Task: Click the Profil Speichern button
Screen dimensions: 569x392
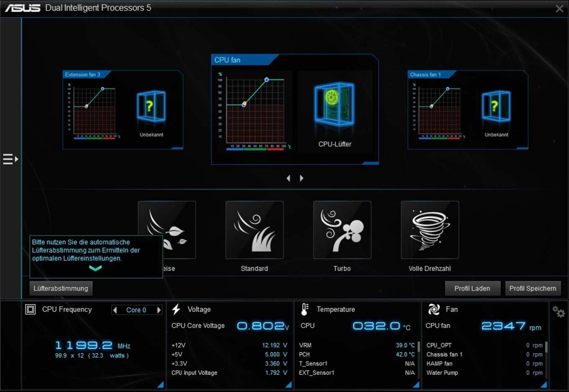Action: click(x=533, y=288)
